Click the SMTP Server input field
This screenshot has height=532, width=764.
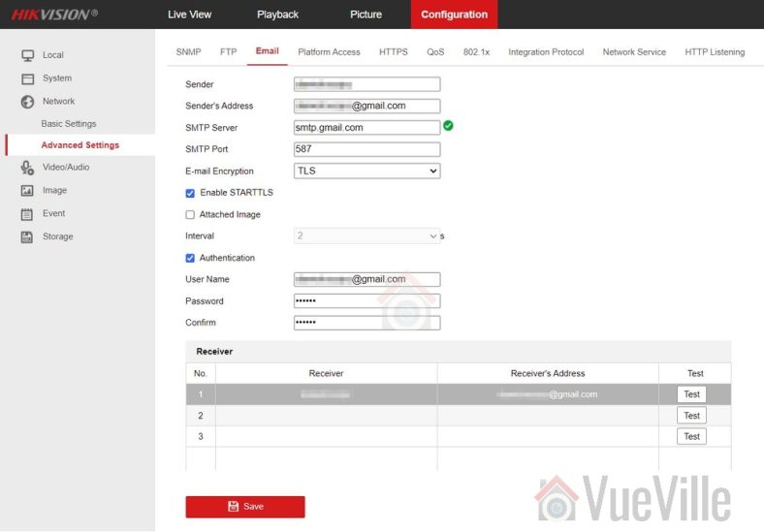366,128
